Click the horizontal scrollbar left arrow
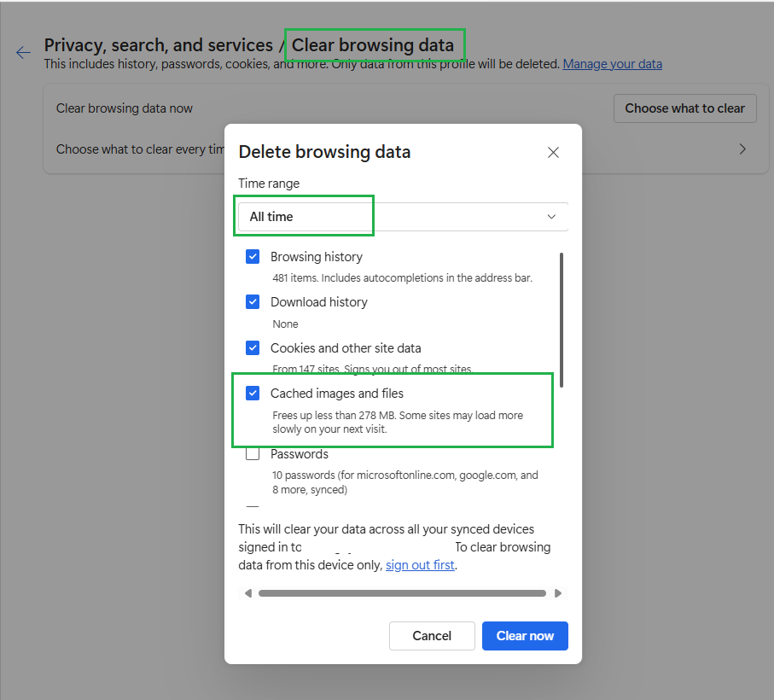 click(x=248, y=593)
